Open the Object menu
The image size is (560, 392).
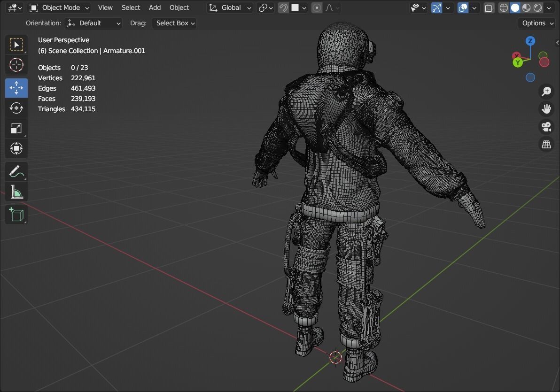tap(179, 8)
